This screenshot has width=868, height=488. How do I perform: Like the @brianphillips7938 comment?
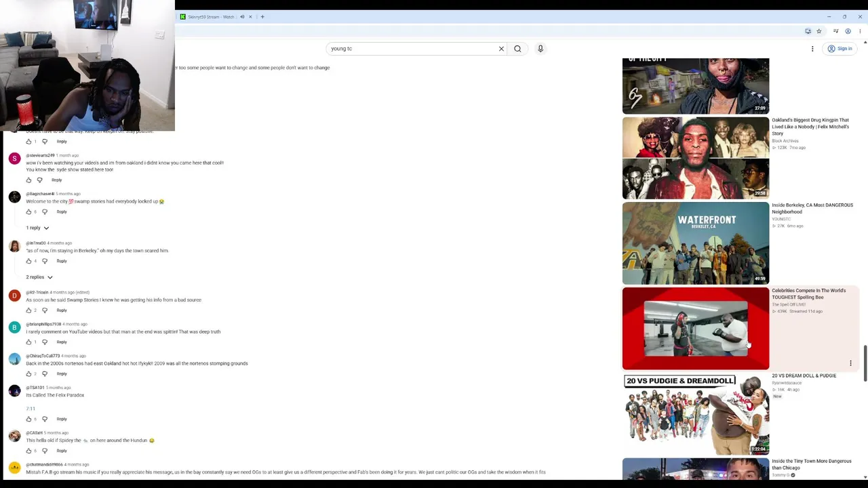[x=28, y=342]
